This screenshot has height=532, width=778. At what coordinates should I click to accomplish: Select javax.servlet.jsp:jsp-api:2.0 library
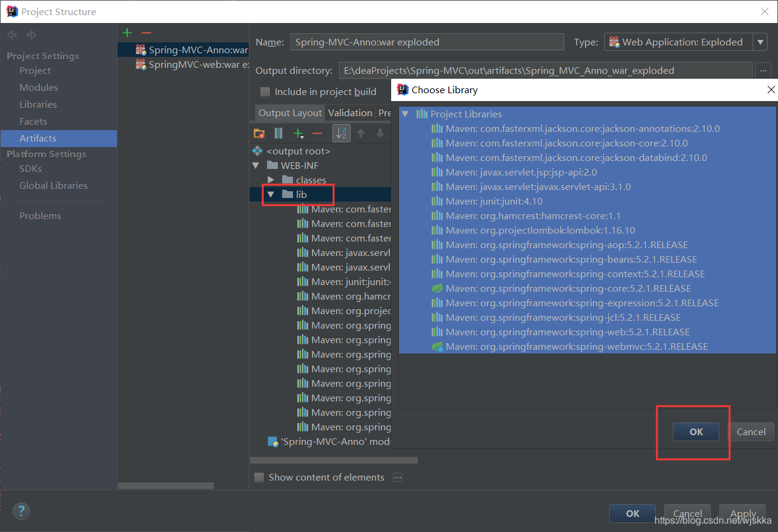587,172
